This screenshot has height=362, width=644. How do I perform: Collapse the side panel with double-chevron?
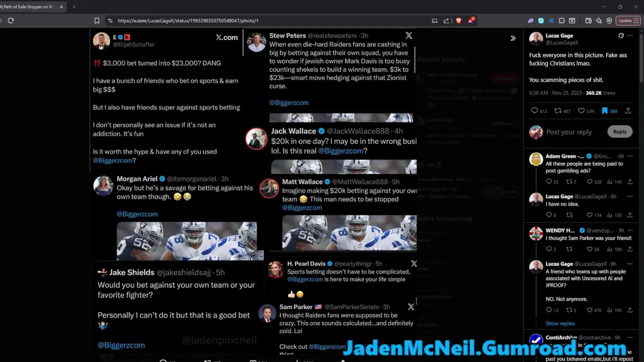pos(513,38)
